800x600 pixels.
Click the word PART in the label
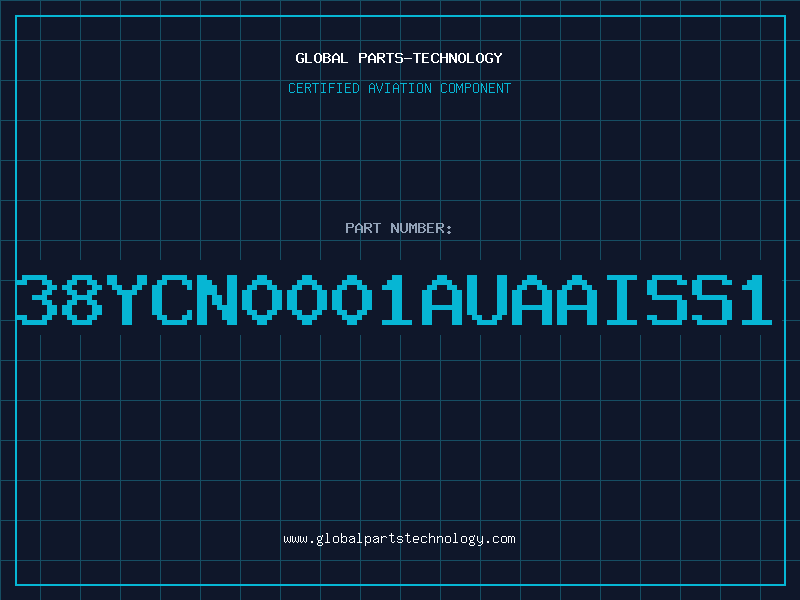363,228
